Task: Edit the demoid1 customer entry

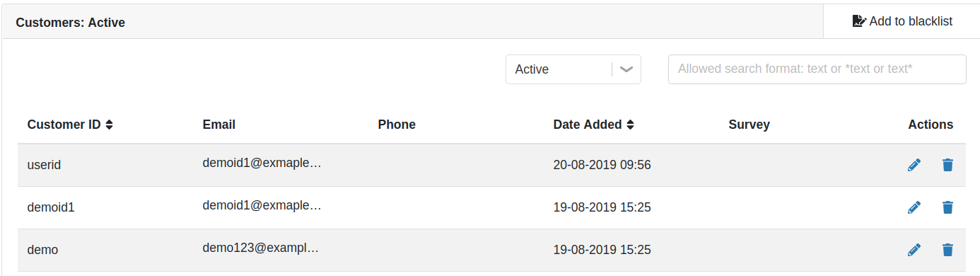Action: tap(914, 207)
